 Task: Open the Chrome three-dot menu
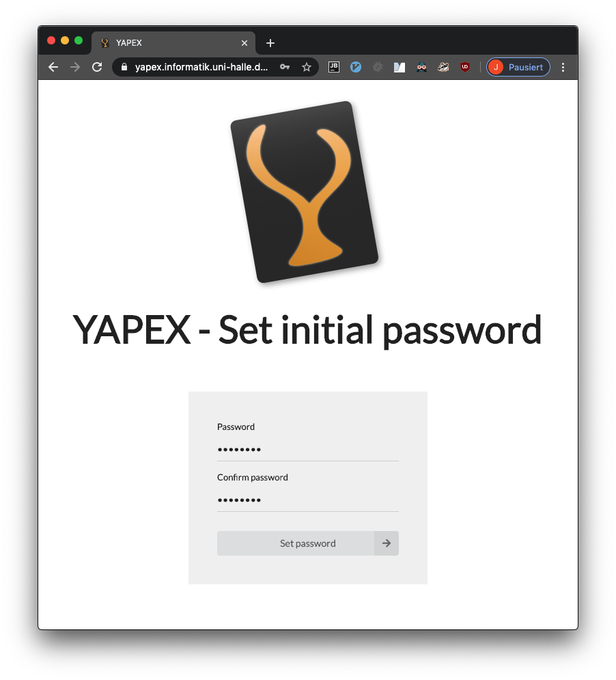click(x=563, y=67)
